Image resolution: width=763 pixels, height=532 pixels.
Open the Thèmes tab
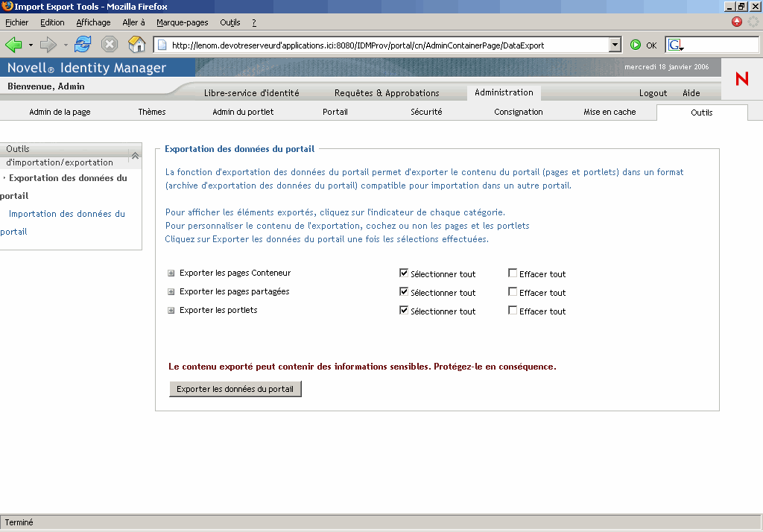pos(152,112)
